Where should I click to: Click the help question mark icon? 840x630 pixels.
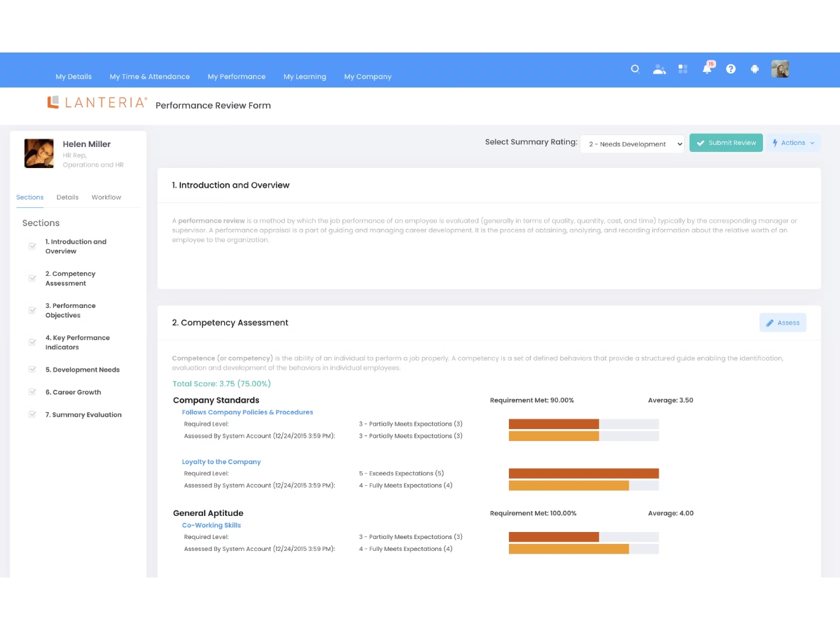coord(731,69)
